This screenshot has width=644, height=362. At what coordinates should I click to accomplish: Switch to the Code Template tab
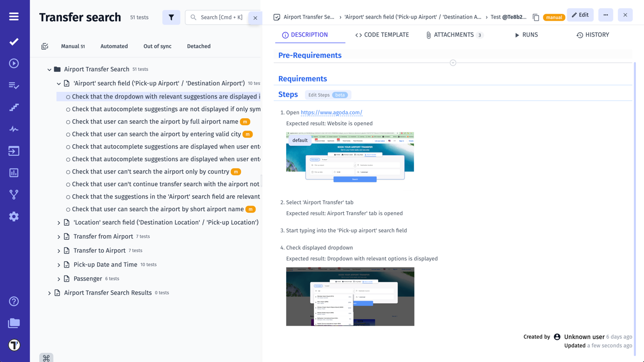(382, 35)
